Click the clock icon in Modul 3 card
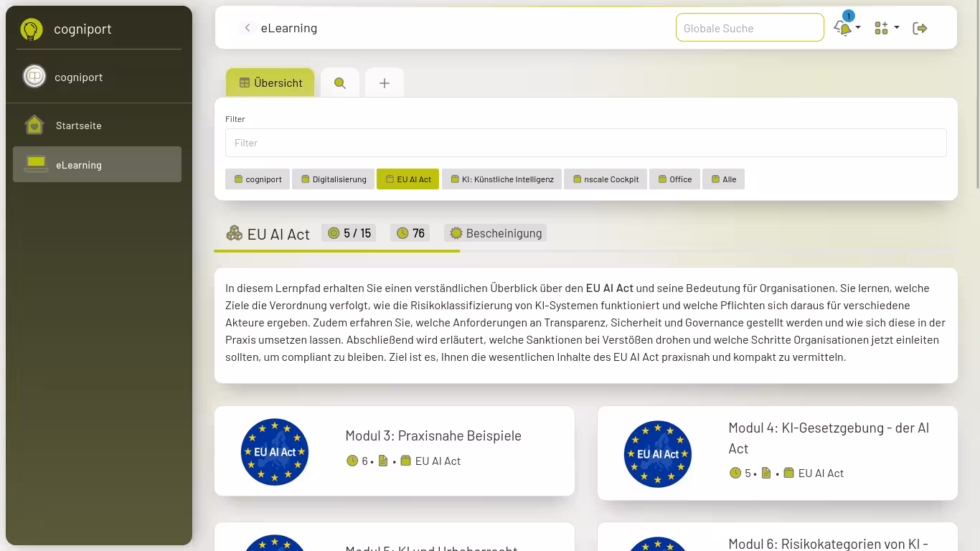 pos(352,461)
